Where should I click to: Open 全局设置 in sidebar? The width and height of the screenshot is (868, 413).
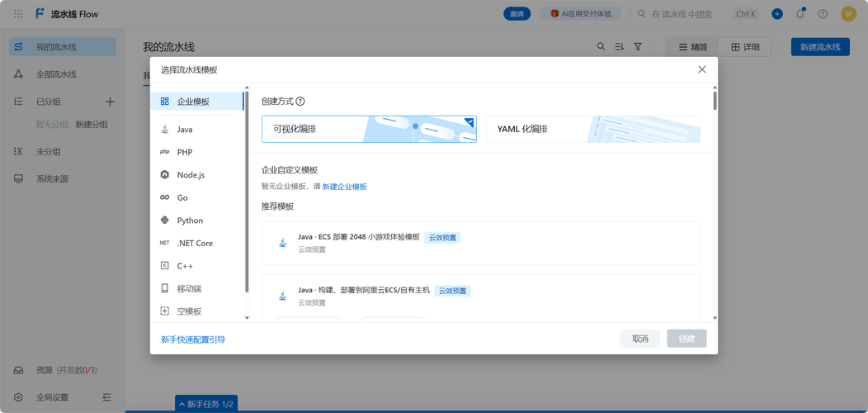(53, 397)
